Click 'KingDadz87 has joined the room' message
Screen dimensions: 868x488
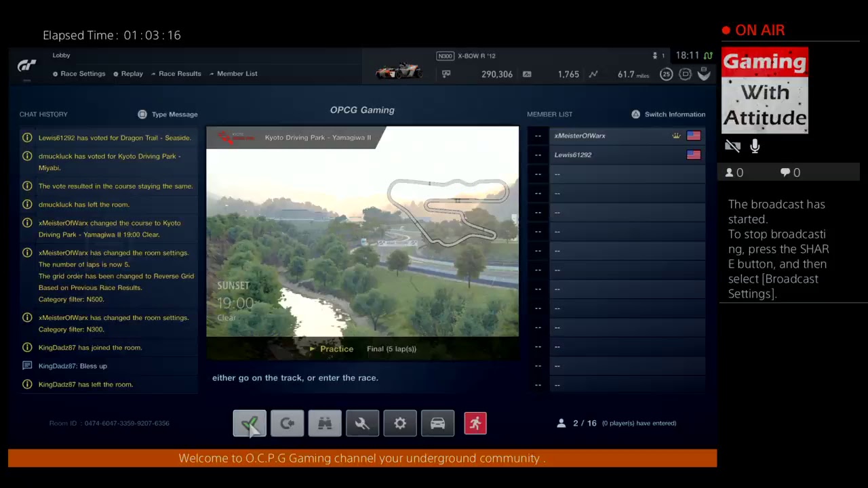click(x=90, y=348)
